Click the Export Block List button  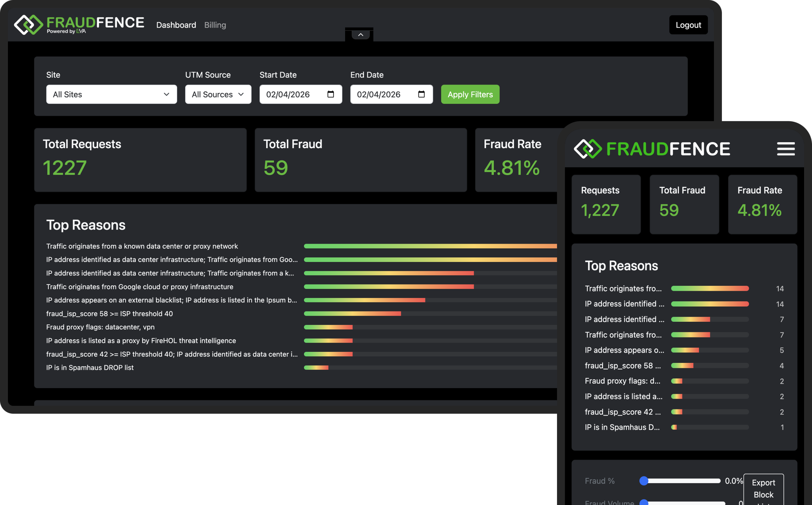[x=763, y=489]
